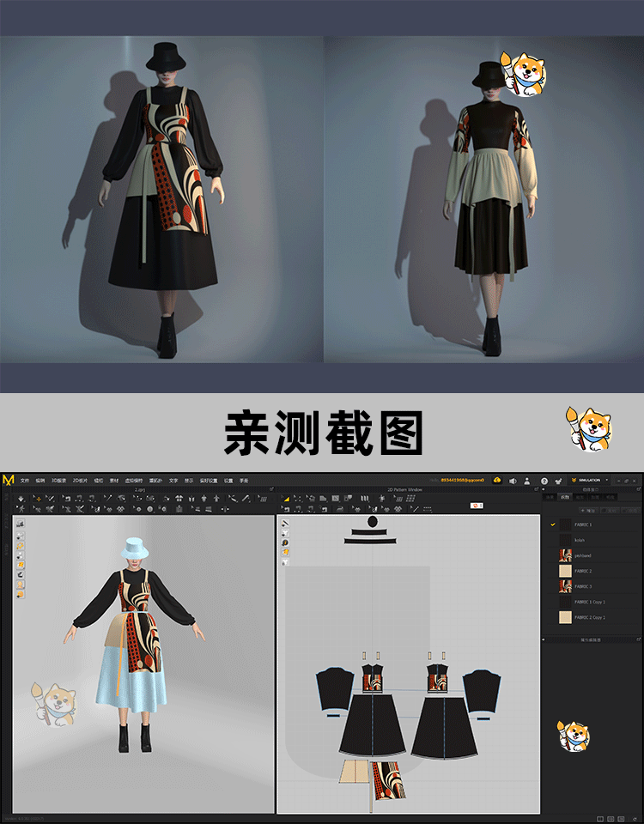644x824 pixels.
Task: Click the yellow folder icon in 2D window sidebar
Action: 285,552
